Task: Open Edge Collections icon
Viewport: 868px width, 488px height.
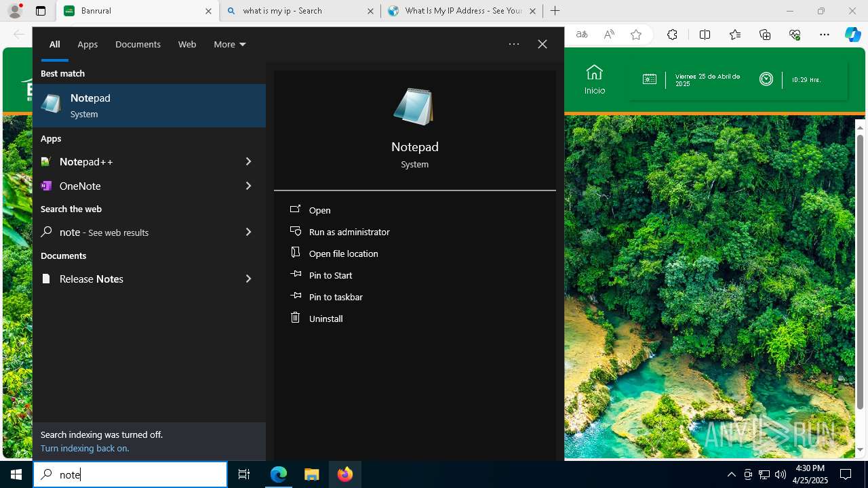Action: coord(765,35)
